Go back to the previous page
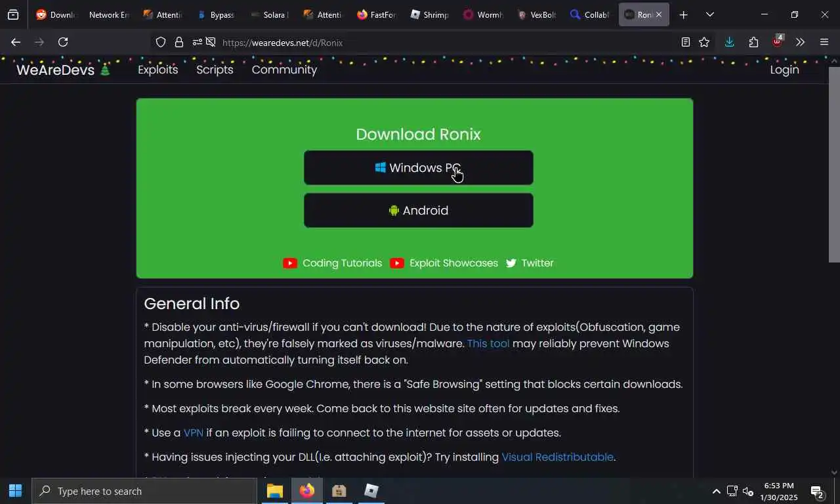 pyautogui.click(x=16, y=42)
